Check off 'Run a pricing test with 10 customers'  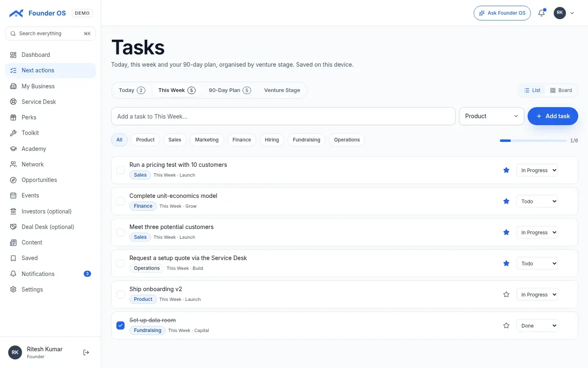pyautogui.click(x=120, y=170)
